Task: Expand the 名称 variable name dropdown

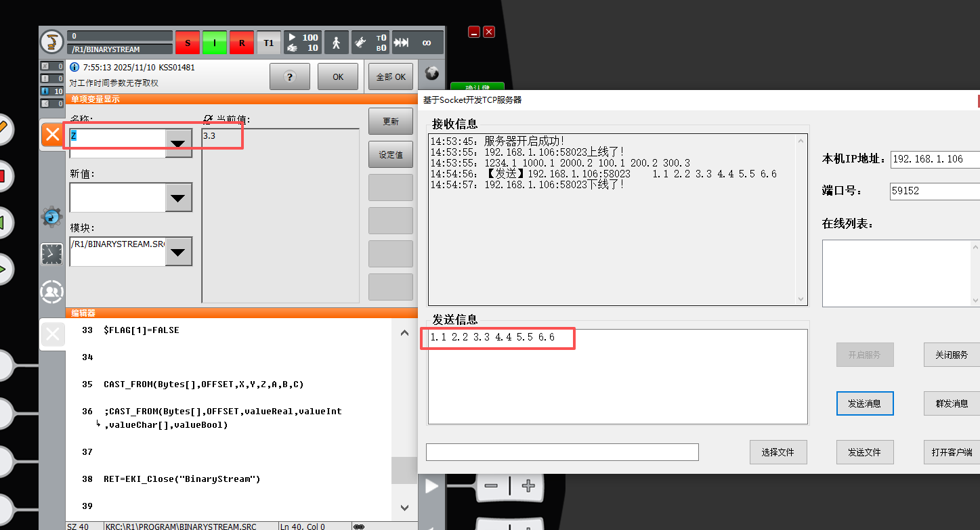Action: click(x=179, y=143)
